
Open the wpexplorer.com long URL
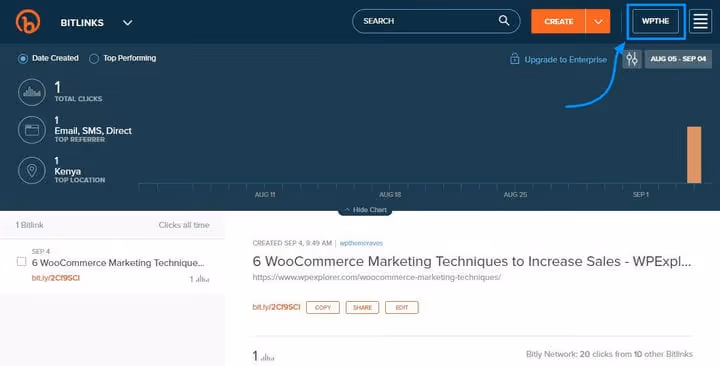pos(377,277)
